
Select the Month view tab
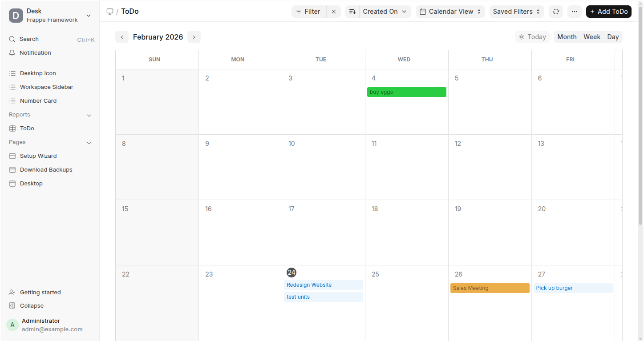click(x=567, y=37)
